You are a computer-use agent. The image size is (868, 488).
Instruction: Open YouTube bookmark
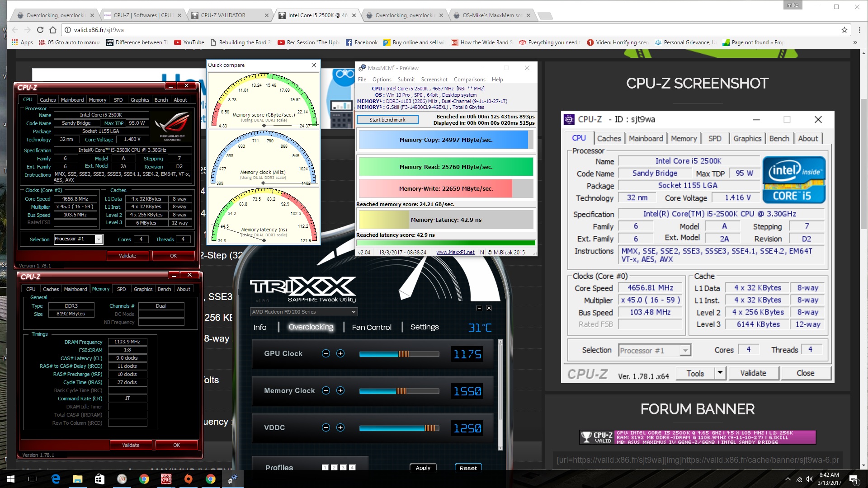click(x=189, y=42)
